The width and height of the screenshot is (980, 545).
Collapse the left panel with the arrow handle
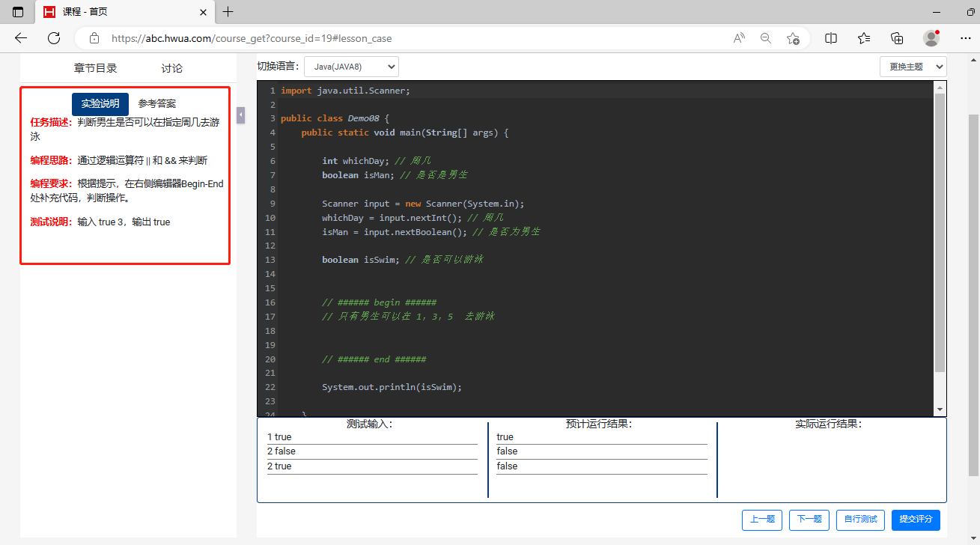tap(241, 115)
